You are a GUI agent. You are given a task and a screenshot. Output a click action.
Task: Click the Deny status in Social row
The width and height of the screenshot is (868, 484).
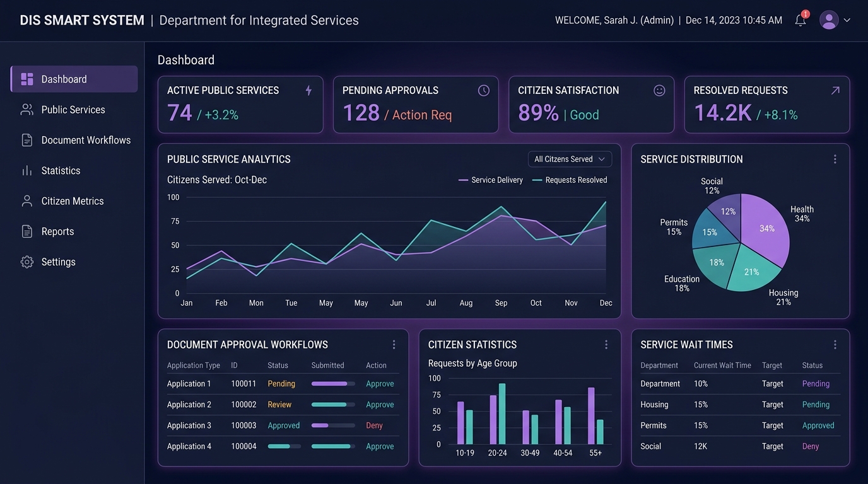point(811,446)
